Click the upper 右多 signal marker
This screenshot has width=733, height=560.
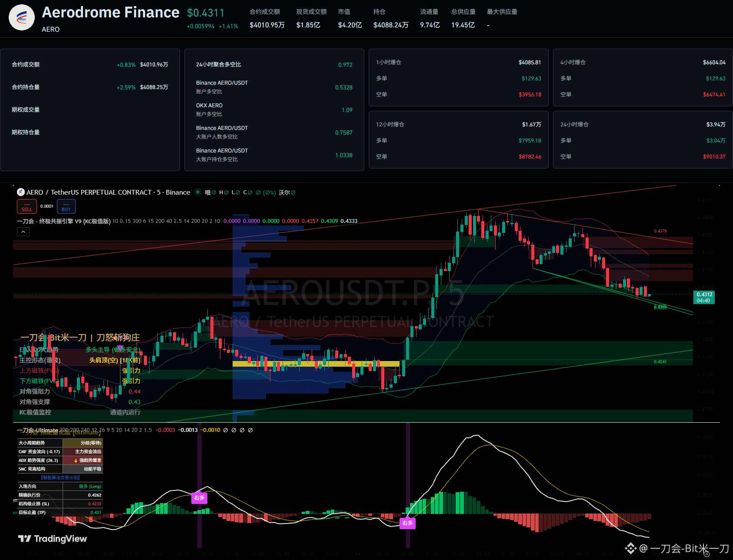pyautogui.click(x=199, y=498)
